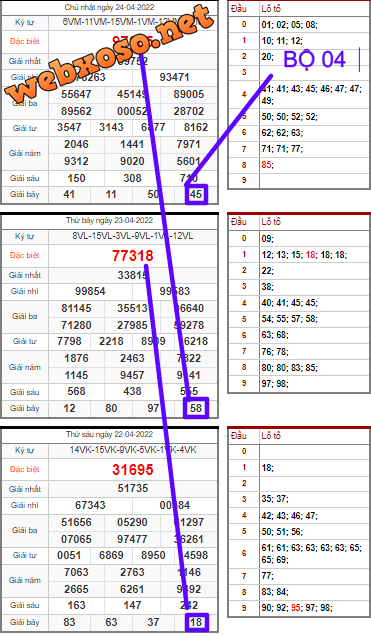Select second prize number 93471
The height and width of the screenshot is (636, 371).
tap(174, 77)
